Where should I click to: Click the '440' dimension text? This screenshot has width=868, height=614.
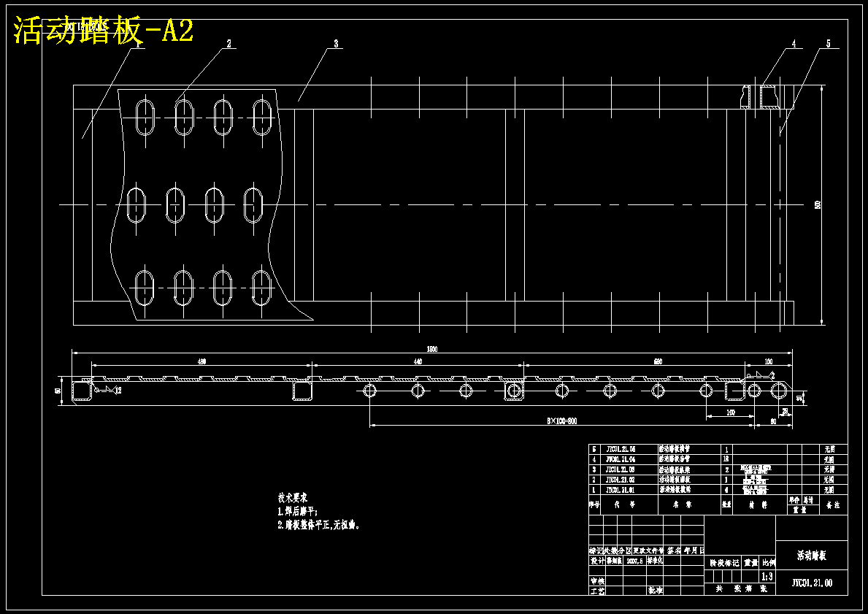click(x=418, y=361)
